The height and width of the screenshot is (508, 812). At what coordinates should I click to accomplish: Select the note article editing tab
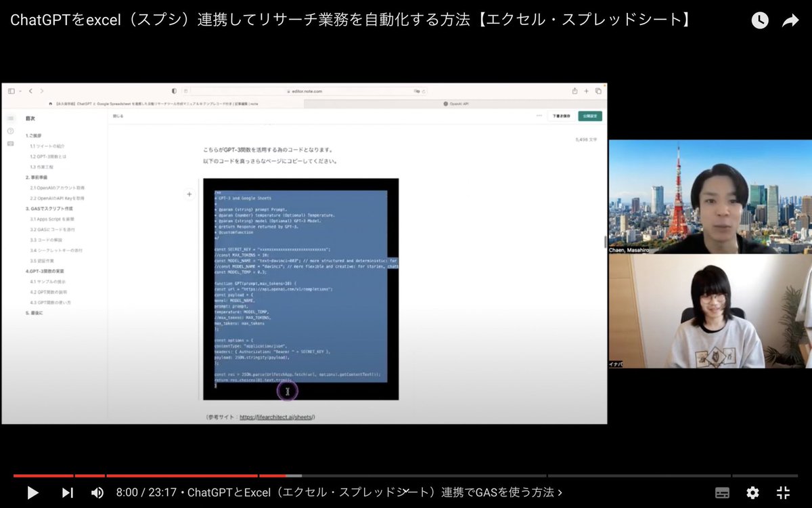pos(153,104)
